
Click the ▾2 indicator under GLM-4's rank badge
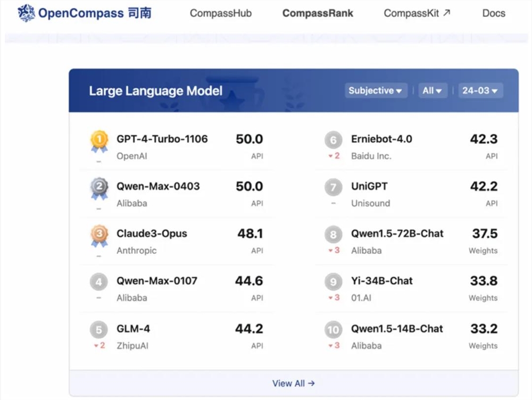coord(98,346)
